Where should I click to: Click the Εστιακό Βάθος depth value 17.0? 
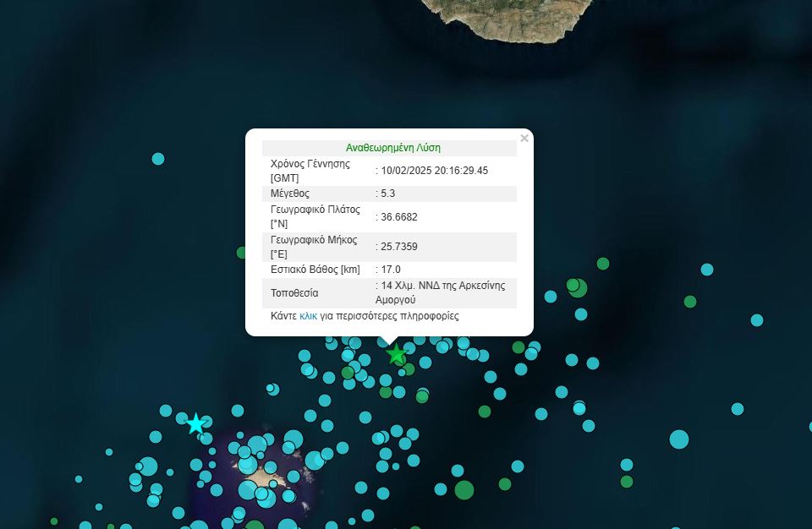point(391,270)
